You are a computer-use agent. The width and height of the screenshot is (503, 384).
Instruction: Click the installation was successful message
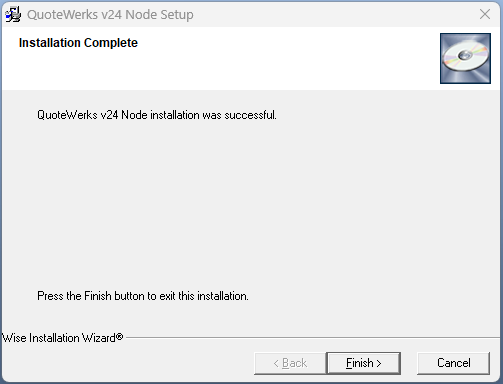[157, 115]
